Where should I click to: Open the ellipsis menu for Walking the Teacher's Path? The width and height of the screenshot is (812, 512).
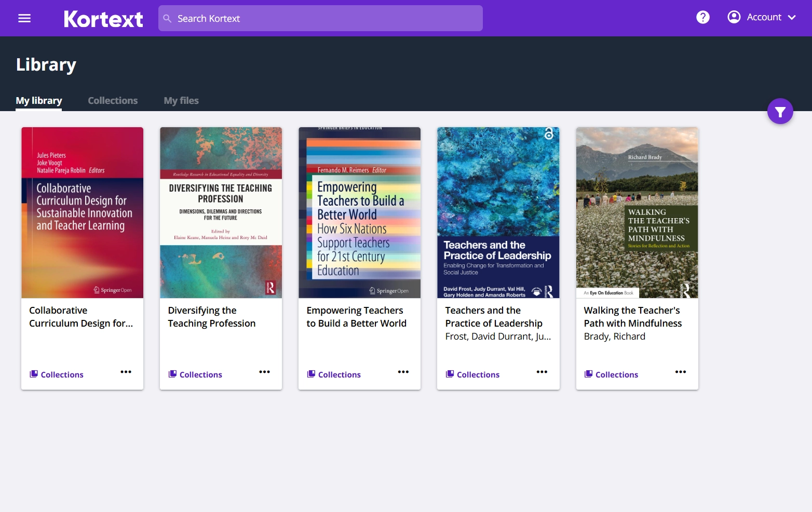click(x=681, y=372)
